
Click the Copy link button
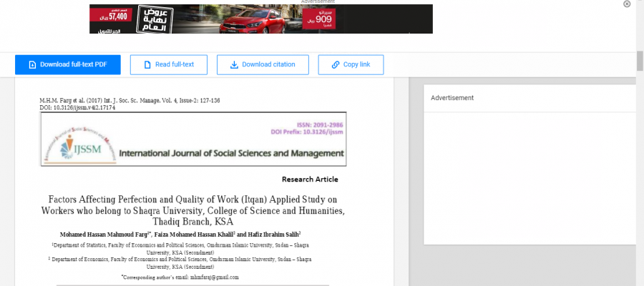coord(351,65)
